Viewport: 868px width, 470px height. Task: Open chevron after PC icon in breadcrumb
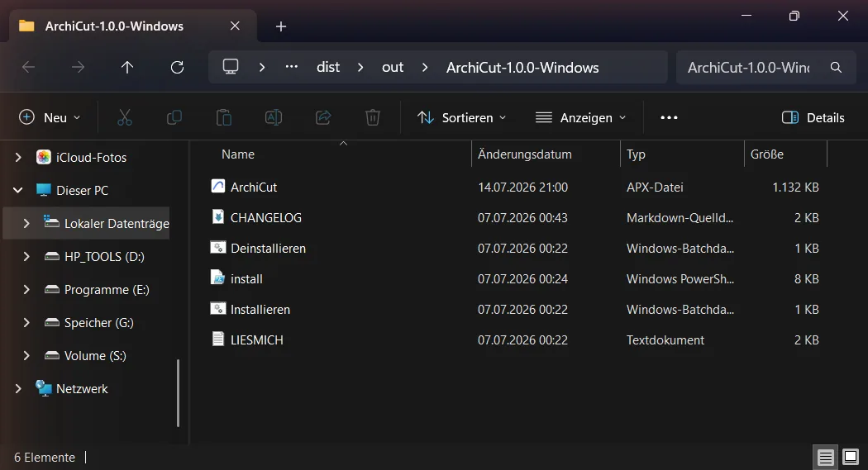point(262,68)
